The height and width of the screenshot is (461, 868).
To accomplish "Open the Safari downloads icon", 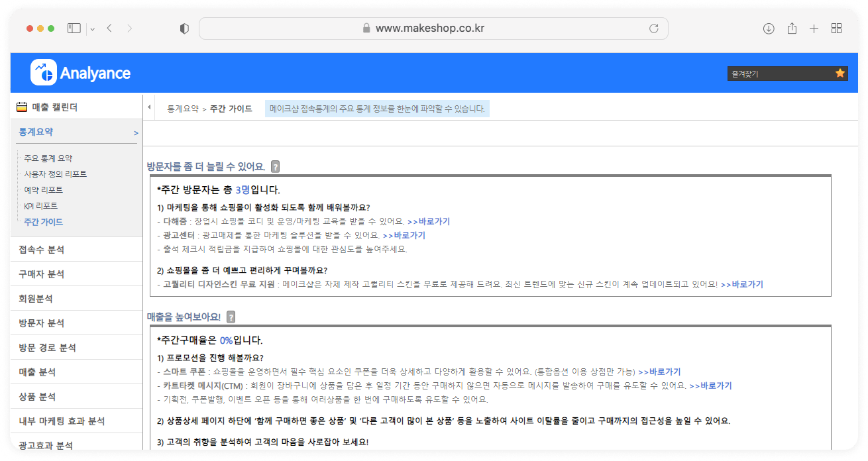I will [769, 28].
